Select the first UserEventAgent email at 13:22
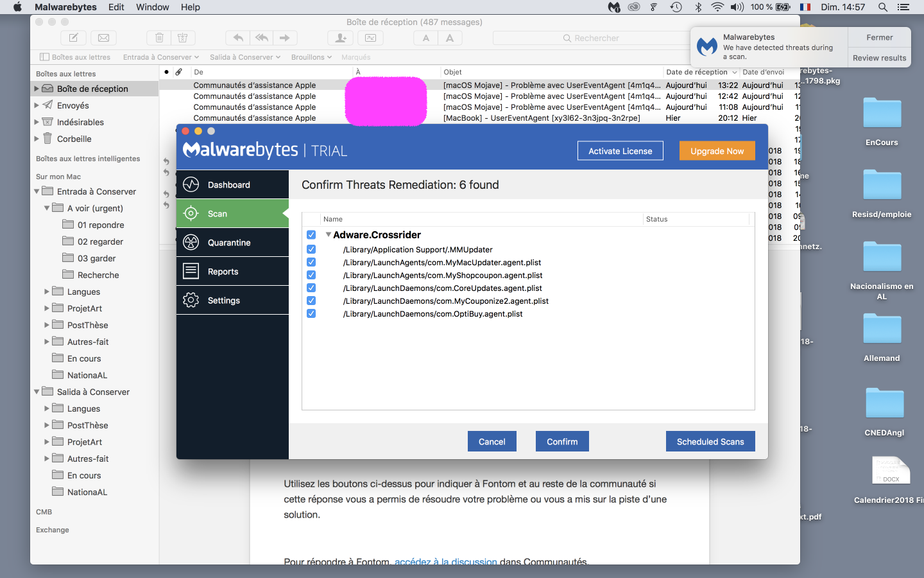The image size is (924, 578). pyautogui.click(x=479, y=85)
